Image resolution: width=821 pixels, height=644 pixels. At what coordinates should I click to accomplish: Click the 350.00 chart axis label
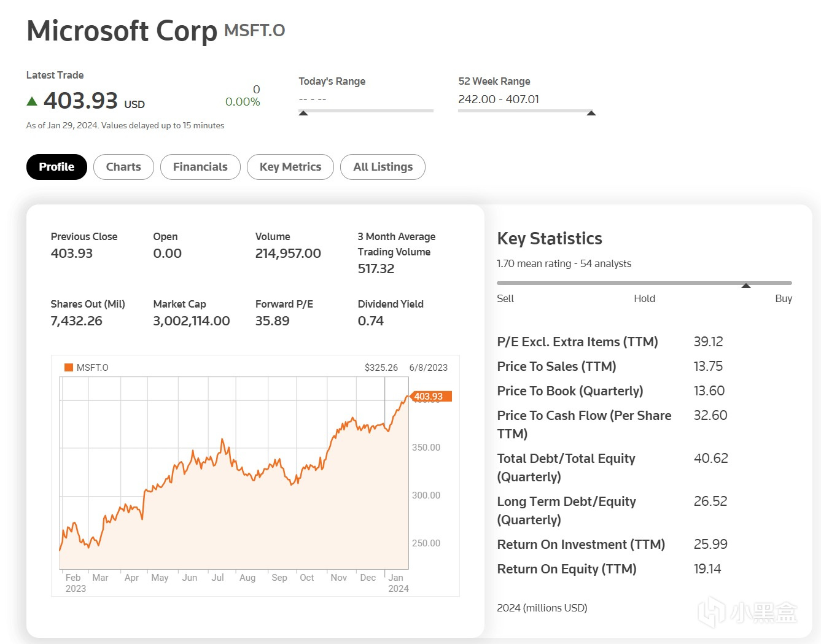pyautogui.click(x=426, y=448)
